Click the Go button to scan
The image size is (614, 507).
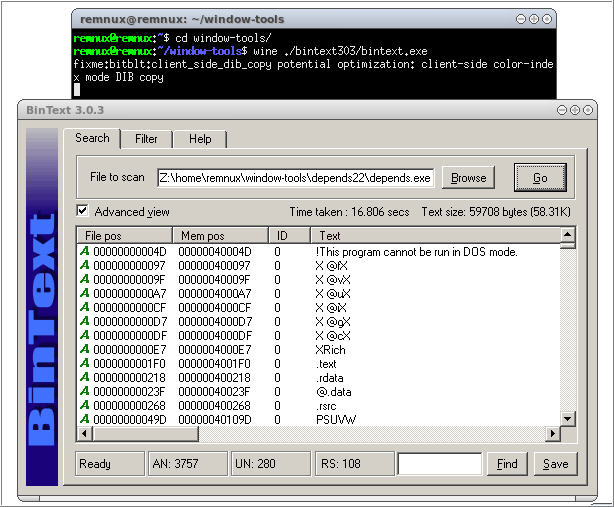click(x=540, y=178)
